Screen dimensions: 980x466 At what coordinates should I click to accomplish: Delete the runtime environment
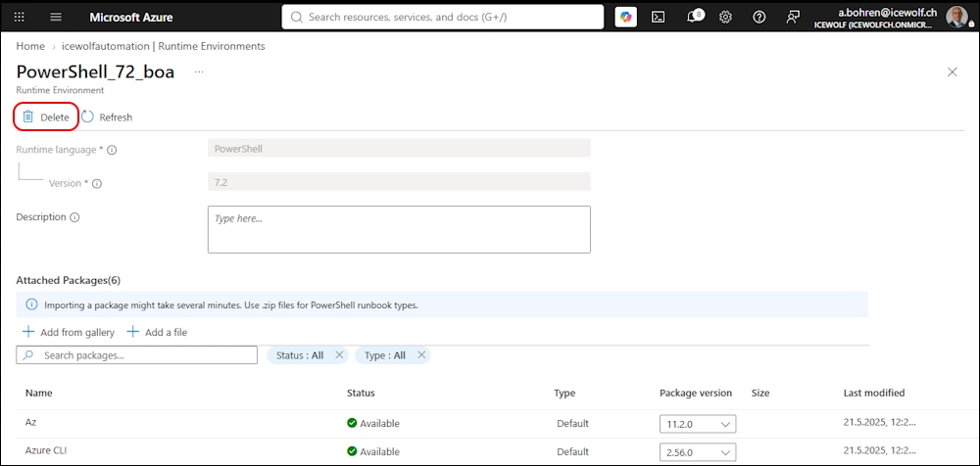pos(46,116)
